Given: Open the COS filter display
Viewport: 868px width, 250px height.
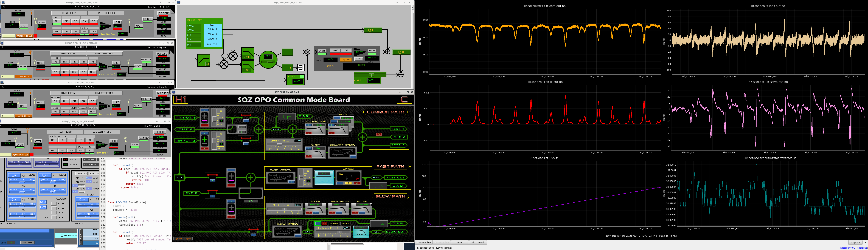Looking at the screenshot, I should click(247, 70).
